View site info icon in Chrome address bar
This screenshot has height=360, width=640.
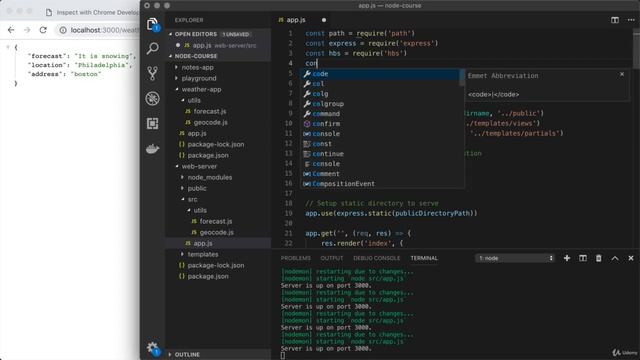[x=63, y=30]
